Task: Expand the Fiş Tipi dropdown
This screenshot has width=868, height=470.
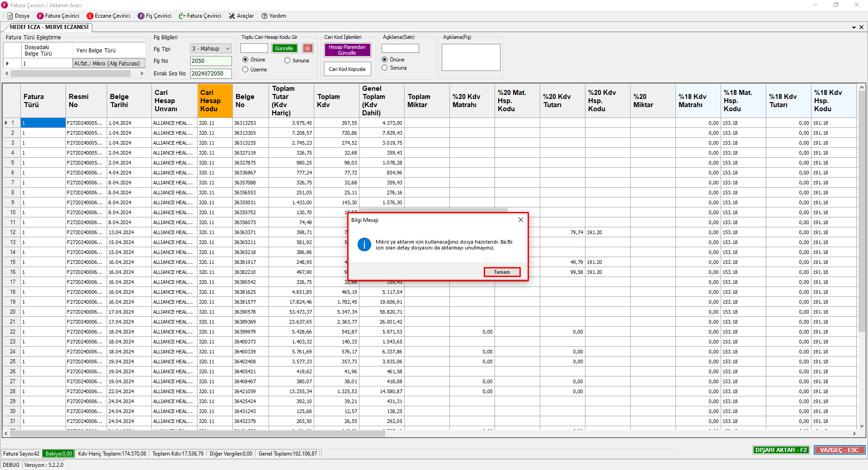Action: tap(227, 49)
